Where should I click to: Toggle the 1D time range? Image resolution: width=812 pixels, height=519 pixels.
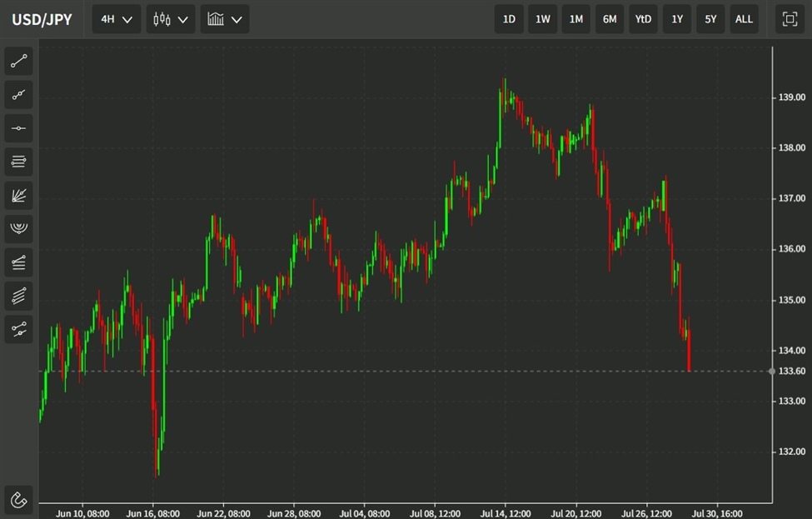[x=509, y=18]
